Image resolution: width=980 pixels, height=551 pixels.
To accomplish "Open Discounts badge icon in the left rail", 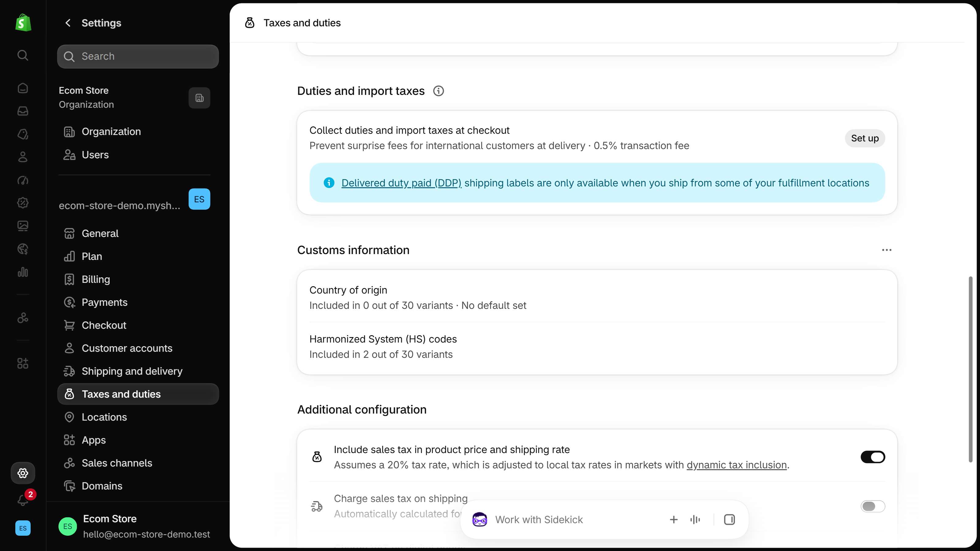I will point(23,203).
